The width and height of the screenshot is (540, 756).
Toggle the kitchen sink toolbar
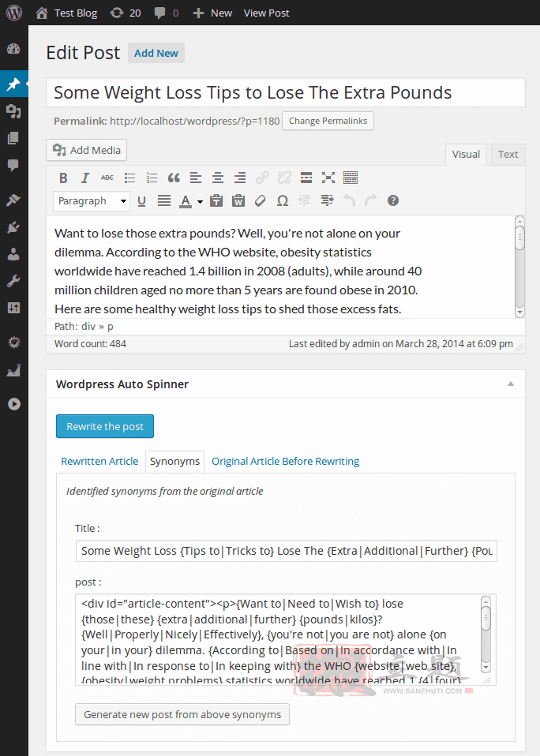coord(351,178)
